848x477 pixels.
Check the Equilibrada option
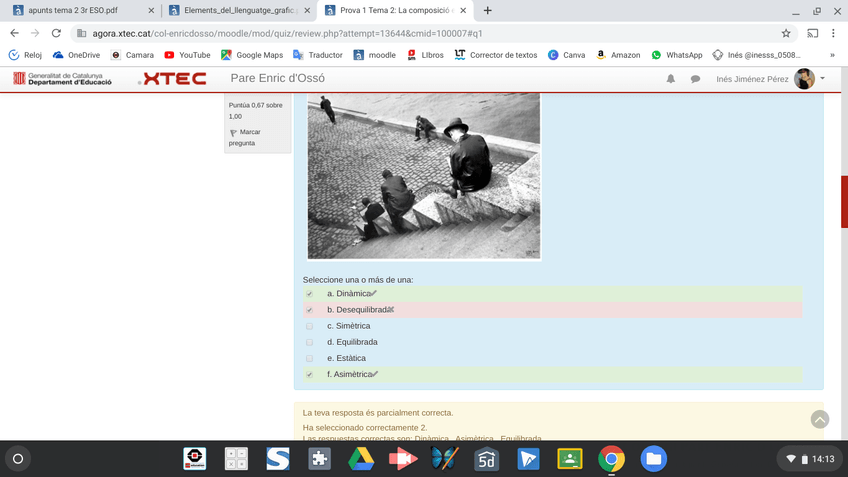[x=309, y=342]
